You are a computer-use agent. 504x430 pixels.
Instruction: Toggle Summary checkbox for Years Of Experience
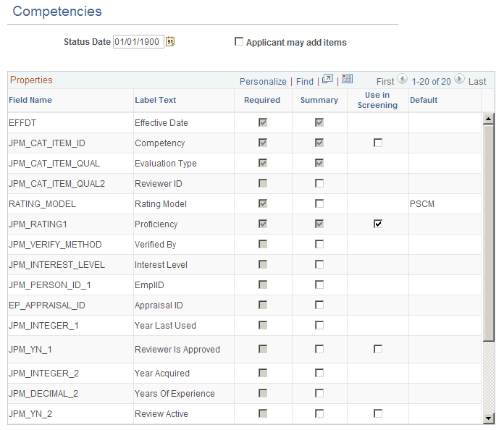[319, 393]
